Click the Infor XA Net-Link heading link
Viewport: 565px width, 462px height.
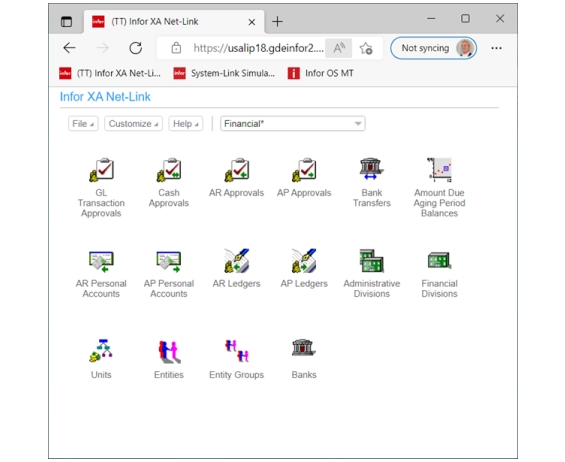(x=105, y=97)
